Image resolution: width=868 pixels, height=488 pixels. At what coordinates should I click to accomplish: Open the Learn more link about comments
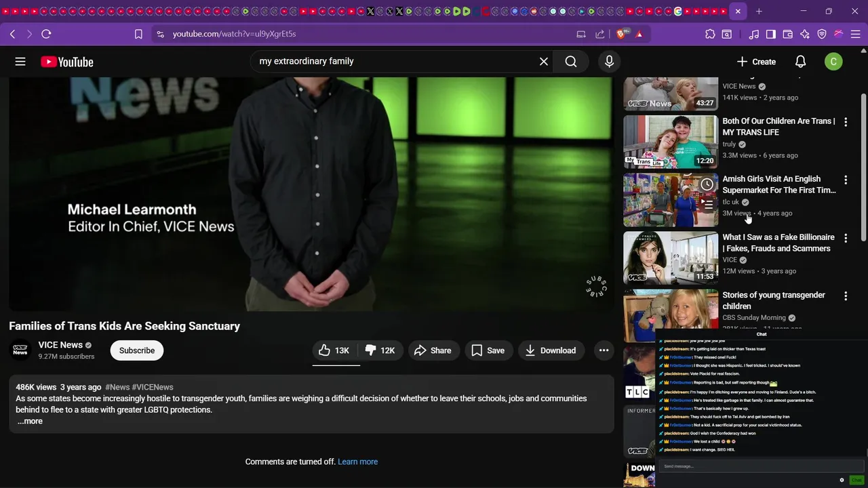[x=358, y=462]
